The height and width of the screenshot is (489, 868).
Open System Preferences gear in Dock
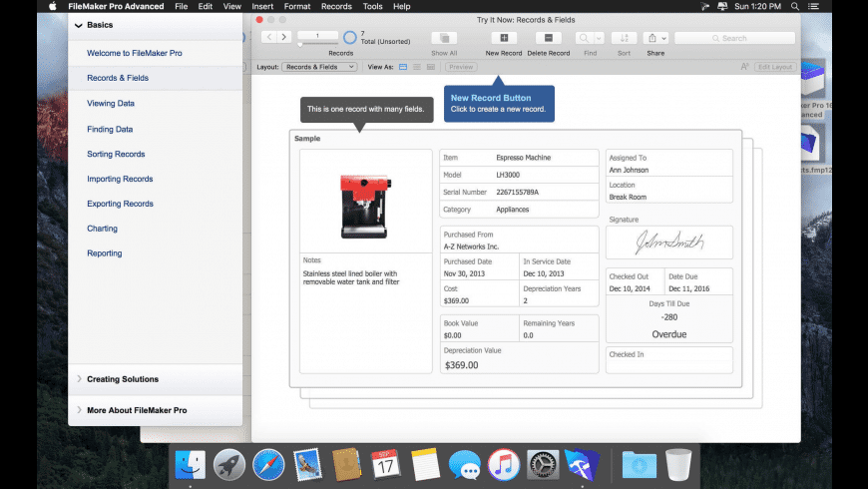coord(543,464)
